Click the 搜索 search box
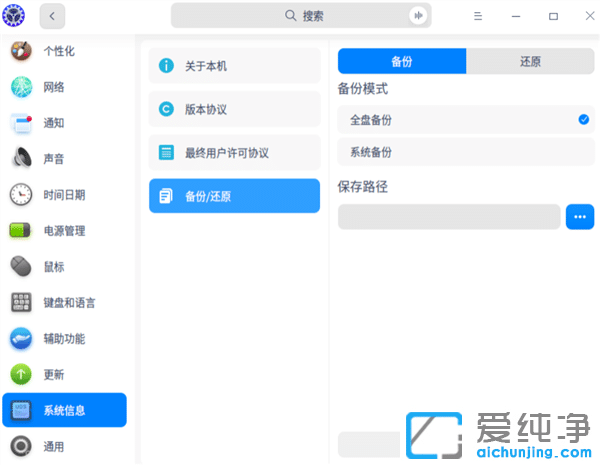600x465 pixels. click(x=300, y=16)
